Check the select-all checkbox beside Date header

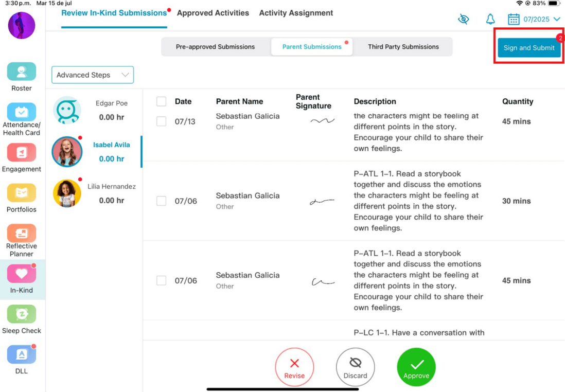point(161,101)
